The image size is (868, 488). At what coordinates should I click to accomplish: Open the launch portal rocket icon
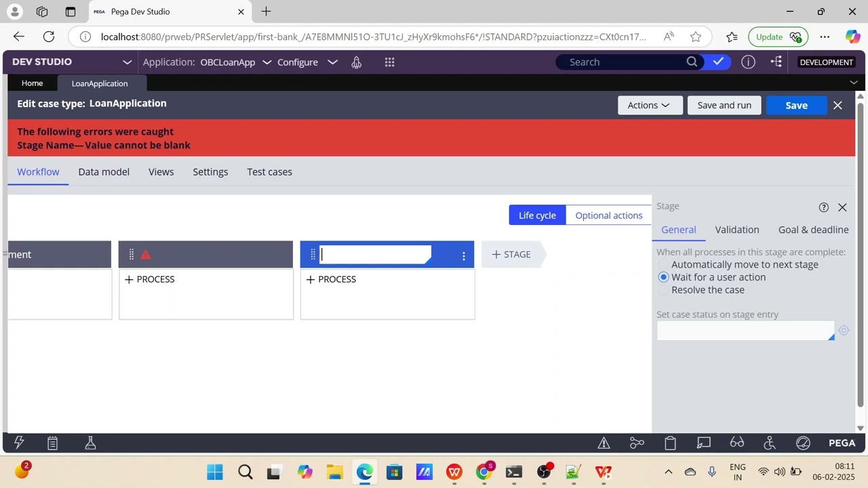point(356,62)
